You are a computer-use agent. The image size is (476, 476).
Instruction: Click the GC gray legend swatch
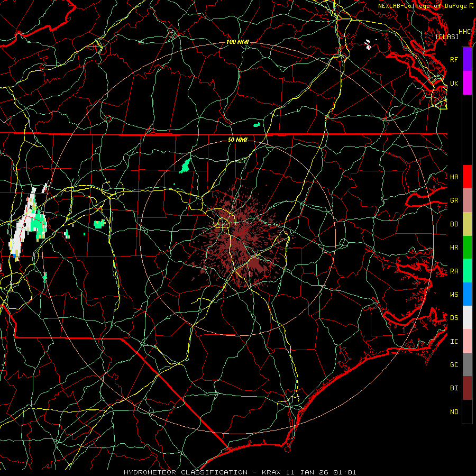coord(467,364)
